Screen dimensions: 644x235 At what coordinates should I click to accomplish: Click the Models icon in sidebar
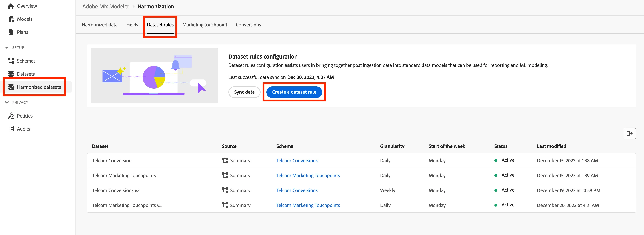tap(11, 19)
